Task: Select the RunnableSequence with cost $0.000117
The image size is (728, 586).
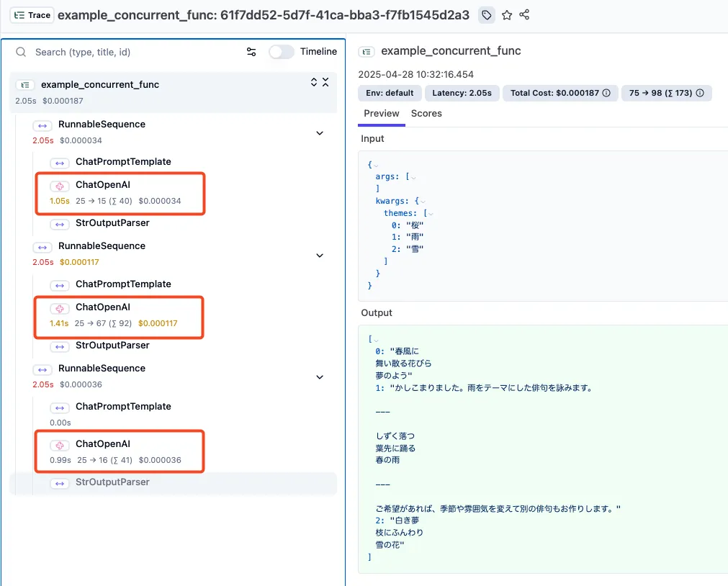Action: (x=102, y=246)
